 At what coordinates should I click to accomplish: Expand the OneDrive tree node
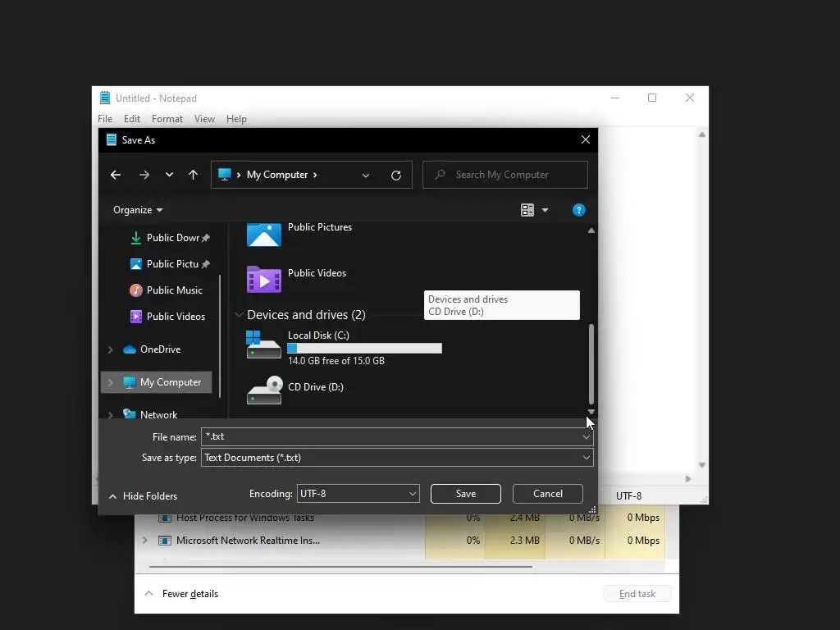point(111,349)
